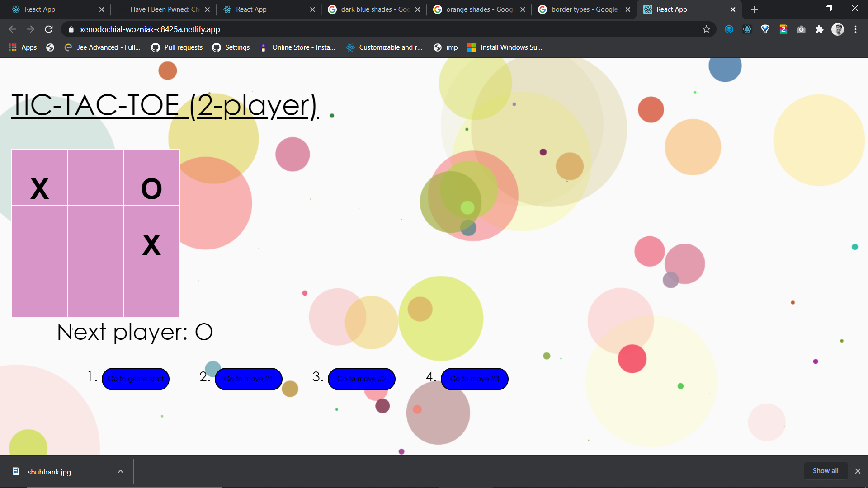Click Show all downloads
Screen dimensions: 868x488
click(x=825, y=471)
